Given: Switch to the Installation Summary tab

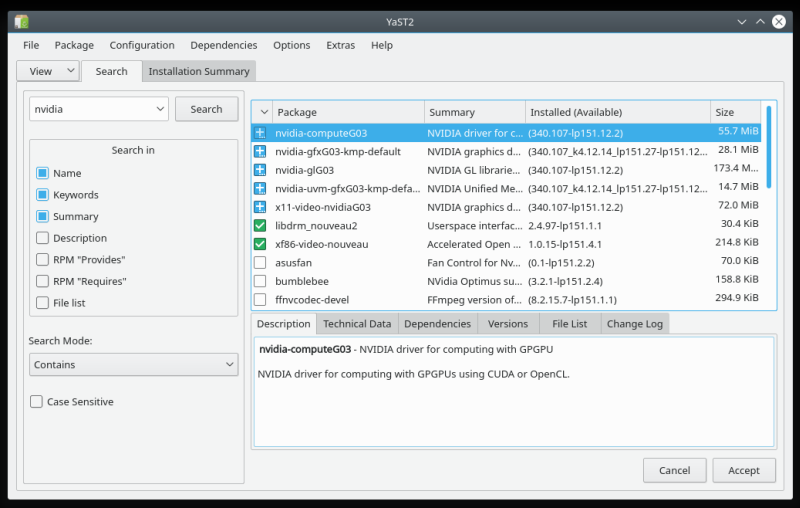Looking at the screenshot, I should (198, 71).
